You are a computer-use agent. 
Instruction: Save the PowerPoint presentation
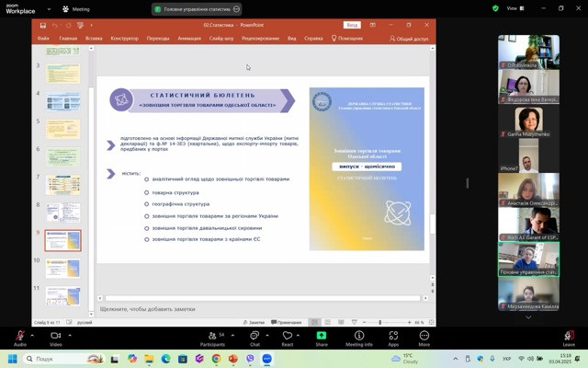click(43, 25)
